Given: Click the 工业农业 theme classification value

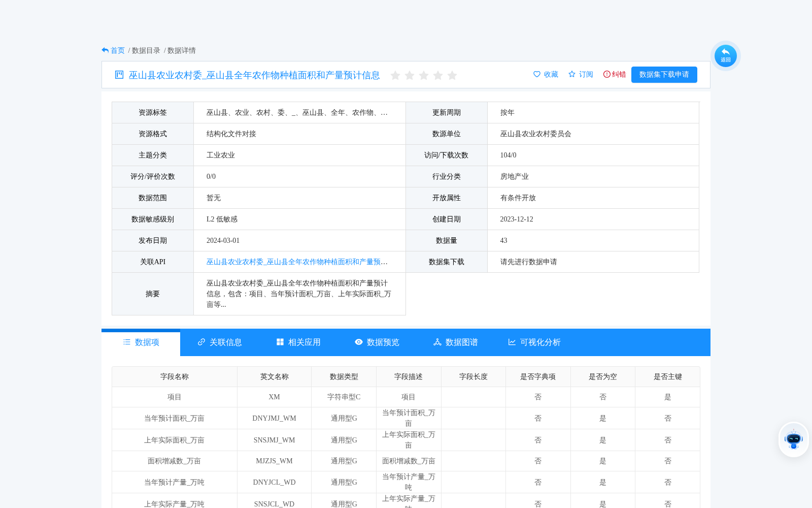Looking at the screenshot, I should click(x=221, y=155).
